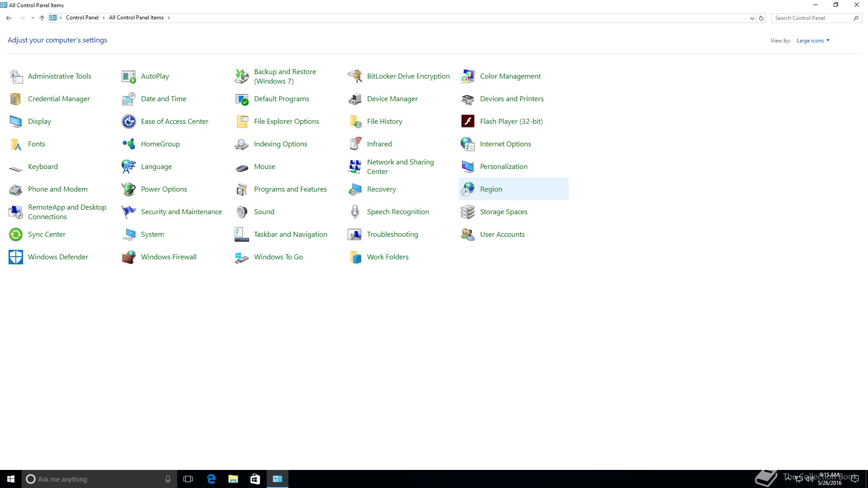Click the Keyboard icon

pos(16,168)
